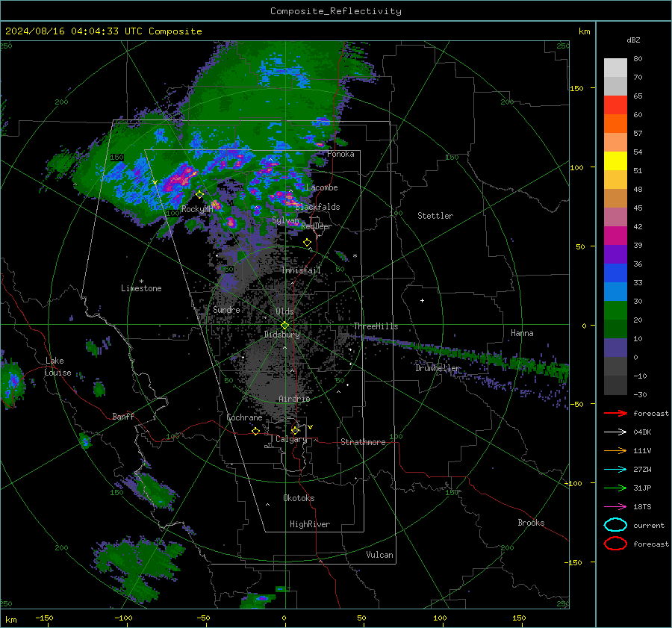Click the orange 111V arrow icon
The width and height of the screenshot is (672, 628).
coord(615,450)
